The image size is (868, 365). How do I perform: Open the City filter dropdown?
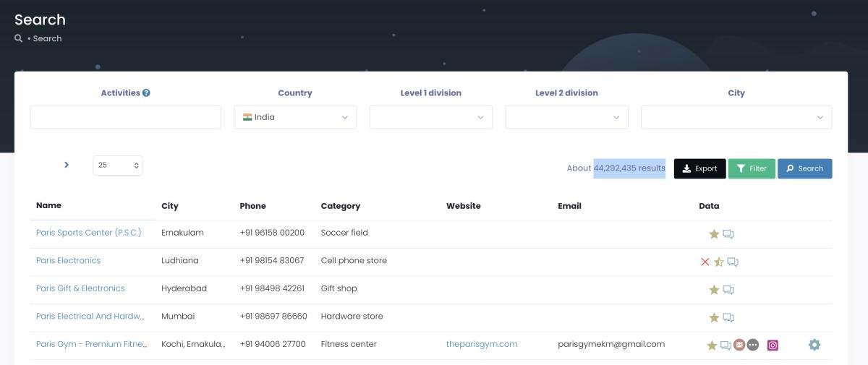tap(736, 117)
